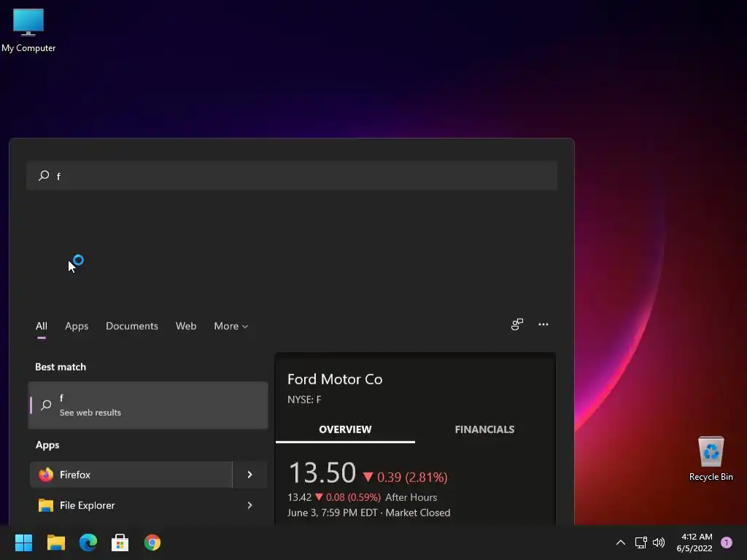The image size is (747, 560).
Task: Open the Recycle Bin desktop icon
Action: [x=711, y=458]
